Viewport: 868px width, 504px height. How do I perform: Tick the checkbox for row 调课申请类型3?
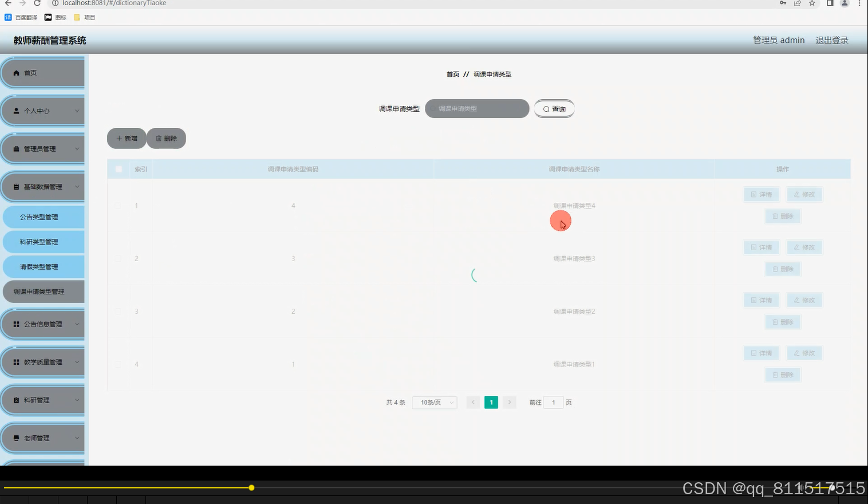pos(118,258)
